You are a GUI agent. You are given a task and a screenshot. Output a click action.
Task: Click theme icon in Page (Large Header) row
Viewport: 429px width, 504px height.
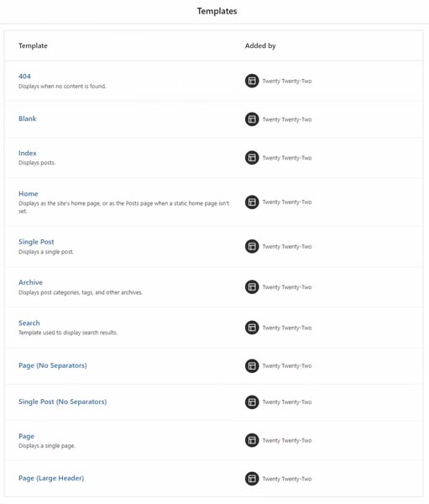pos(252,479)
